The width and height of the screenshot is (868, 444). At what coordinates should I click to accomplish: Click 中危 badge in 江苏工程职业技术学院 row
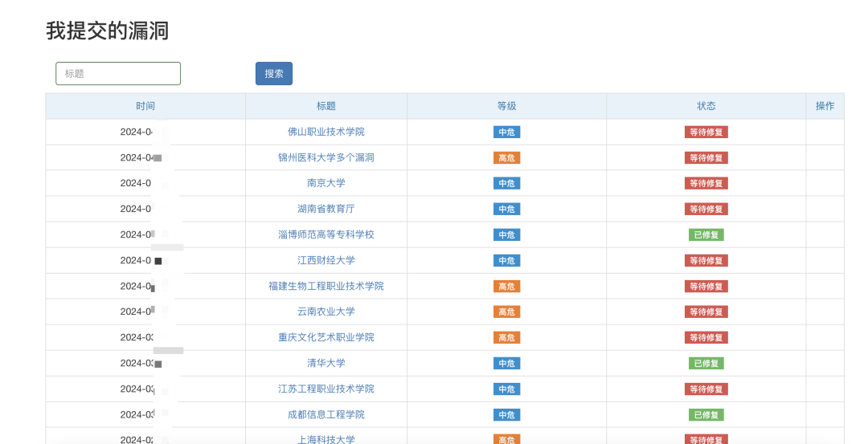506,389
